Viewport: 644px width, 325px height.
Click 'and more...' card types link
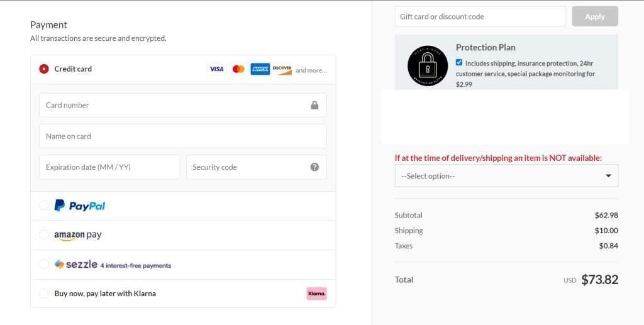pos(311,70)
